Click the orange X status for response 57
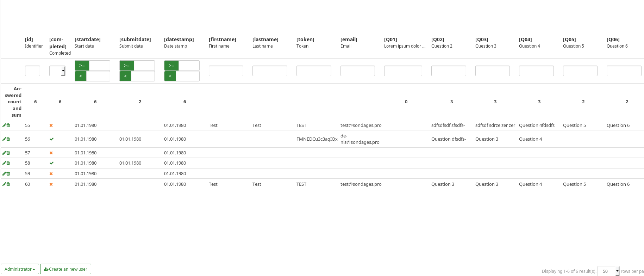The height and width of the screenshot is (276, 644). (x=51, y=153)
